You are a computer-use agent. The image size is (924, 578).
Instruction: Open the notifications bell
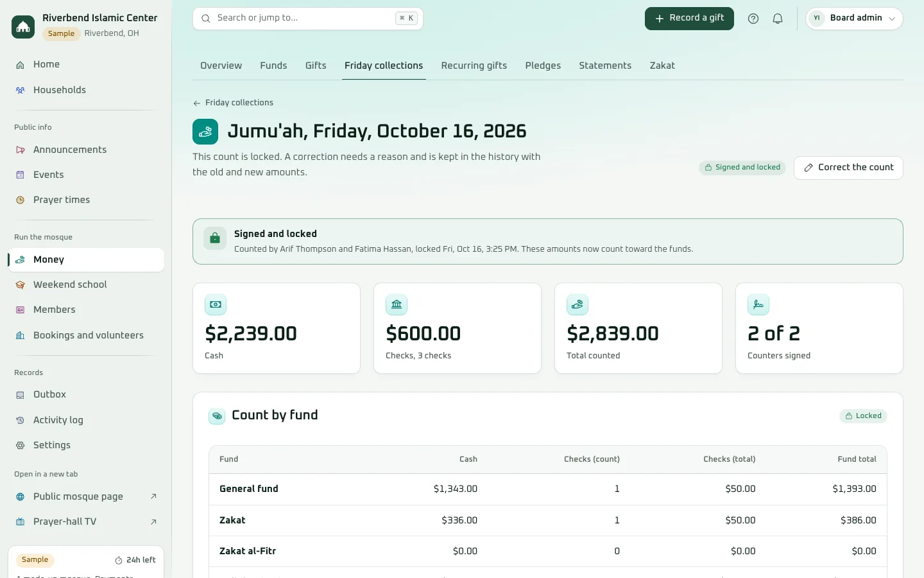coord(778,19)
